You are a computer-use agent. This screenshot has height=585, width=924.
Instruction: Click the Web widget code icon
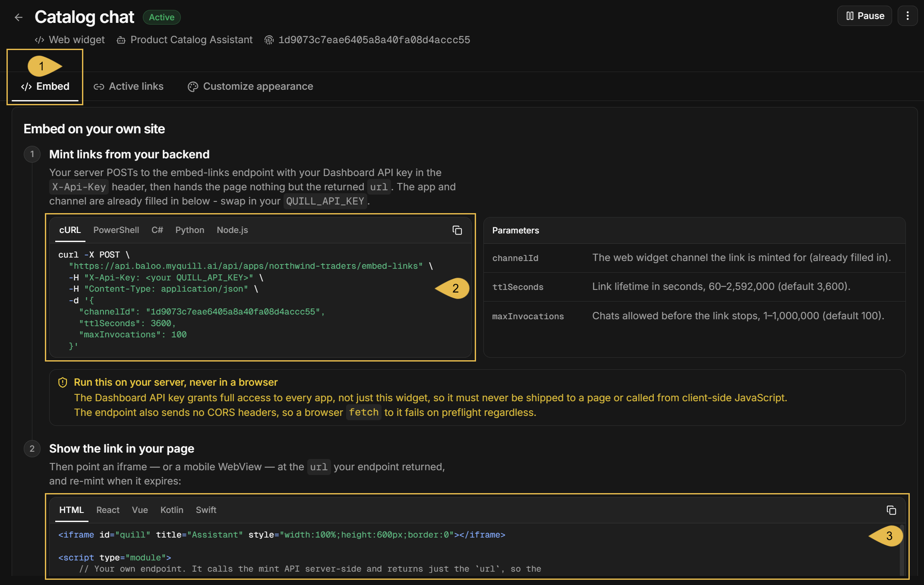coord(39,40)
